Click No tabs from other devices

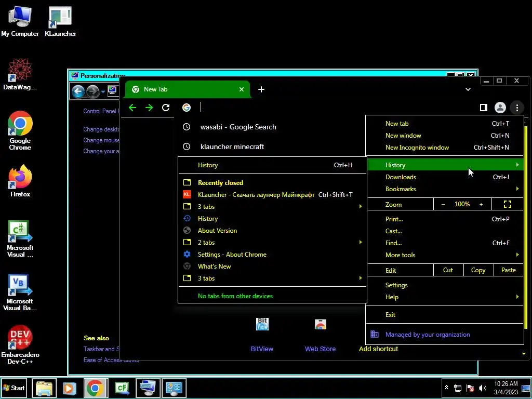[235, 296]
